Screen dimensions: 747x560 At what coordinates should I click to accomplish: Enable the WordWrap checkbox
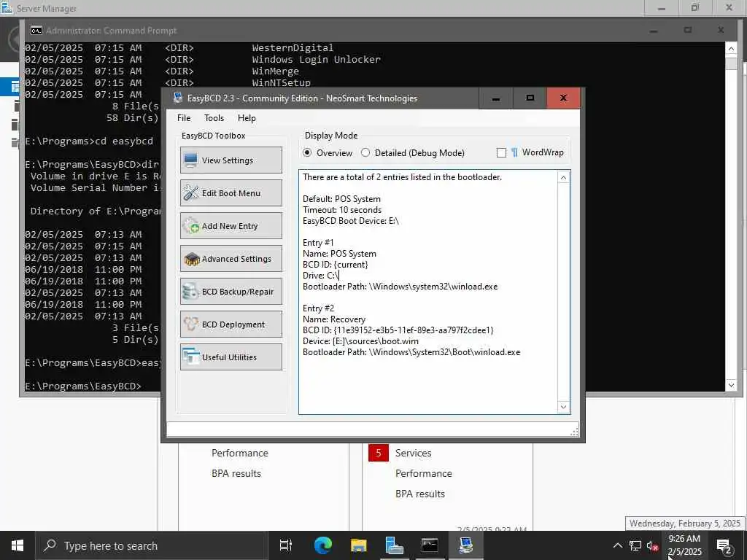click(x=501, y=153)
